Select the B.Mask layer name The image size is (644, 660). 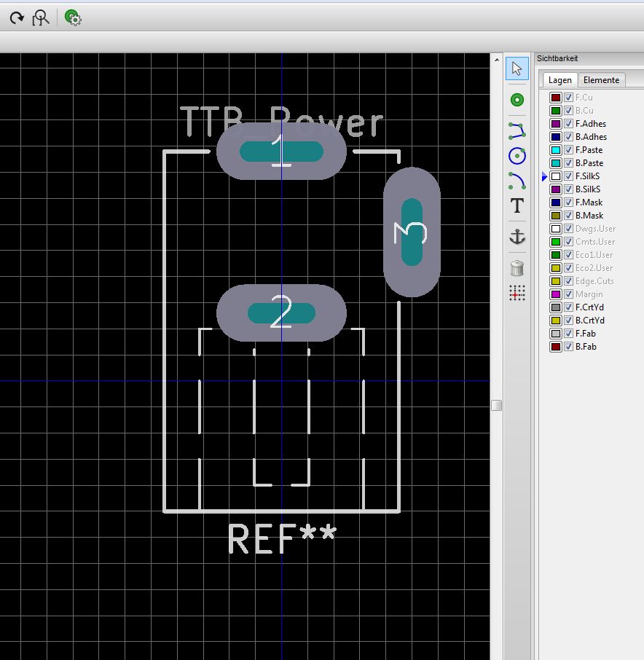(589, 216)
